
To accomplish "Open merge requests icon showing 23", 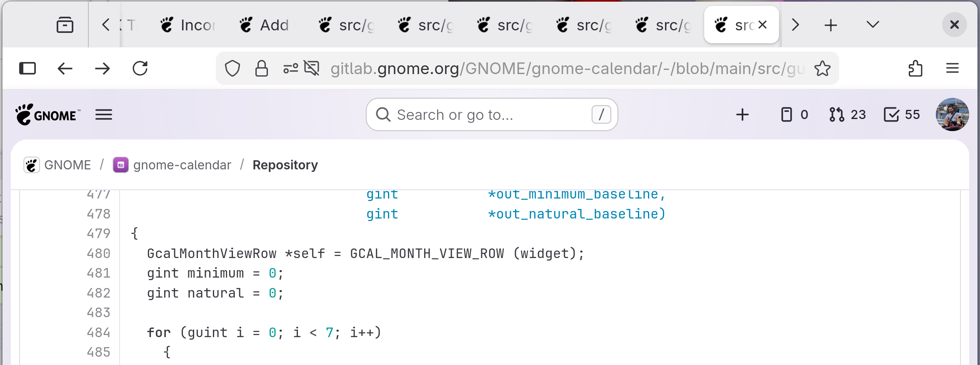I will (x=847, y=114).
